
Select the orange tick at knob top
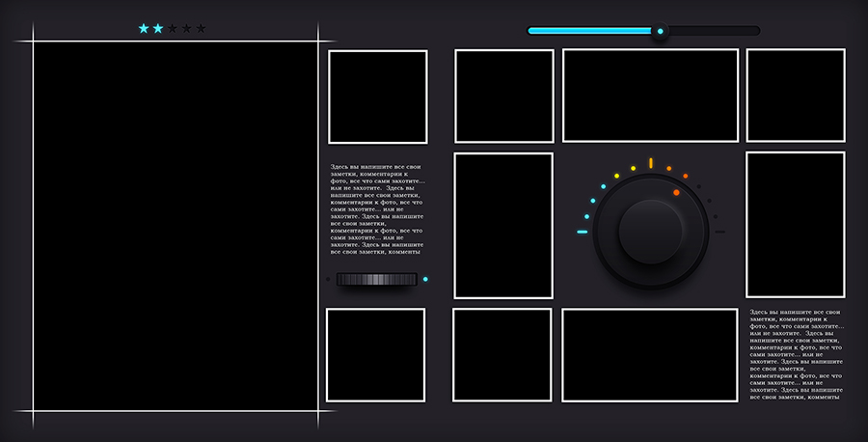[650, 163]
